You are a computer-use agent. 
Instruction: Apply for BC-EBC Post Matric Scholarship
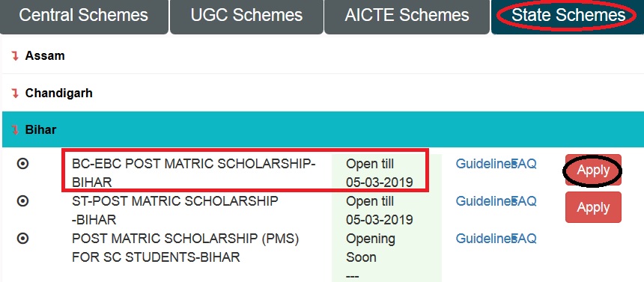click(593, 170)
